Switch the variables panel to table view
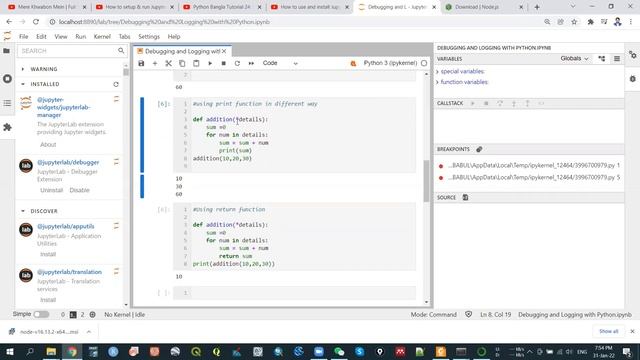The height and width of the screenshot is (360, 640). point(617,59)
